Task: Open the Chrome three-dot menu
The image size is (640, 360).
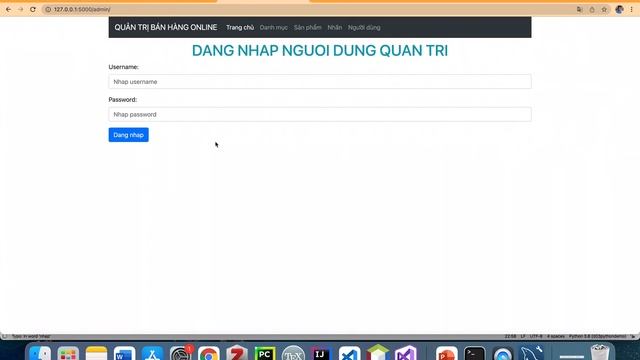Action: click(x=631, y=9)
